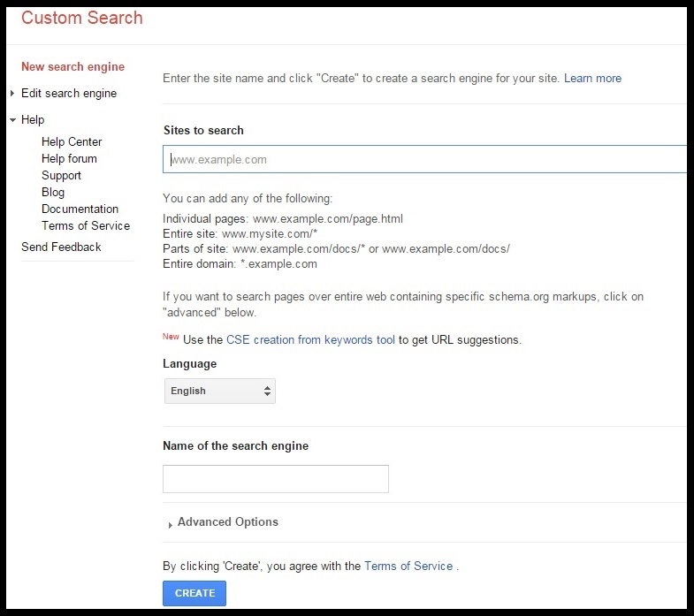Open the Language dropdown showing English
Screen dimensions: 694x616
[x=220, y=391]
